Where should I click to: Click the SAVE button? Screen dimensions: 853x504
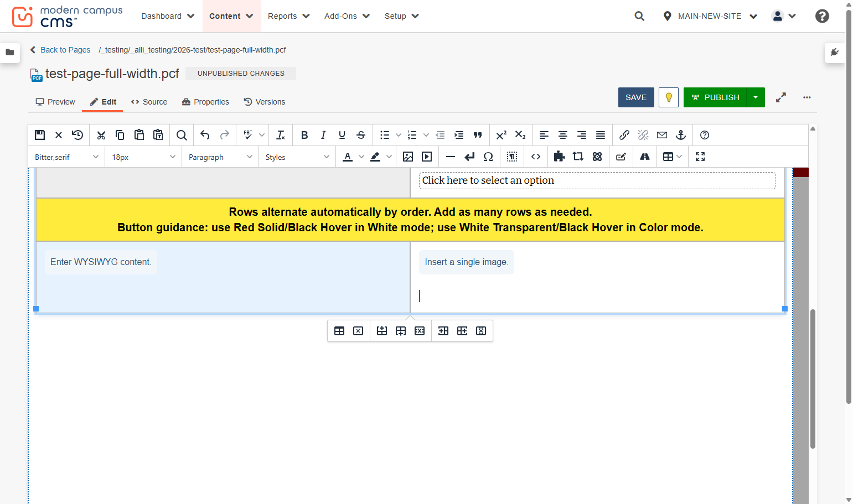636,97
